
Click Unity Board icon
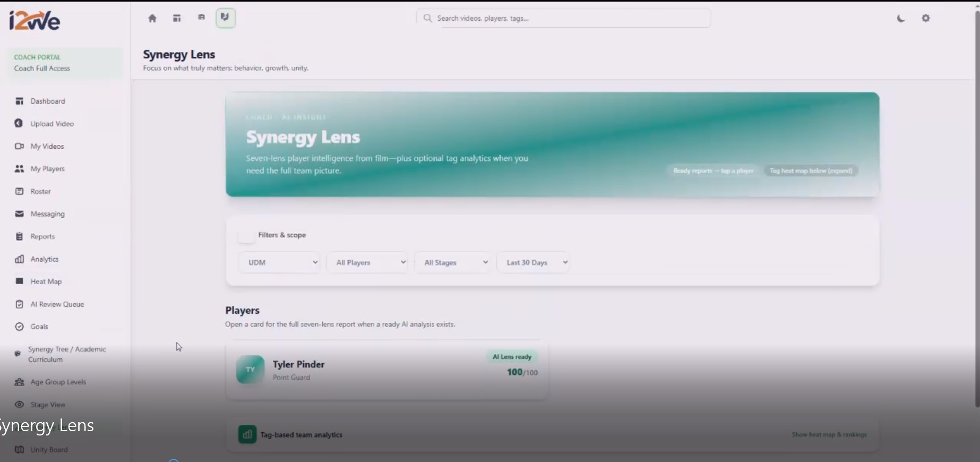pos(20,449)
